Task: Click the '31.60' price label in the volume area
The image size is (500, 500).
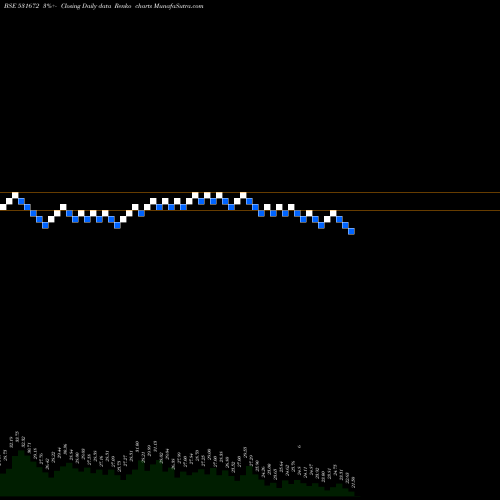Action: 137,446
